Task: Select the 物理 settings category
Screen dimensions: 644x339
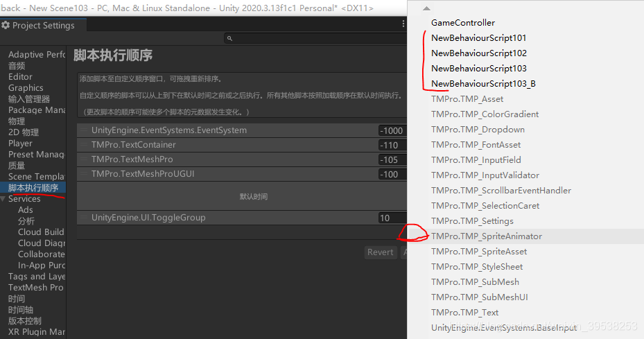Action: pos(17,121)
